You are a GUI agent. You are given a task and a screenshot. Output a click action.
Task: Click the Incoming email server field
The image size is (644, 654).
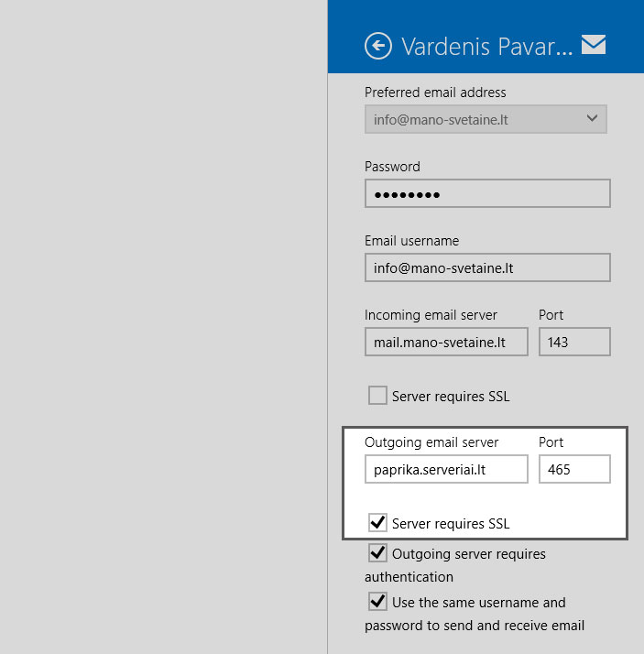pos(446,343)
